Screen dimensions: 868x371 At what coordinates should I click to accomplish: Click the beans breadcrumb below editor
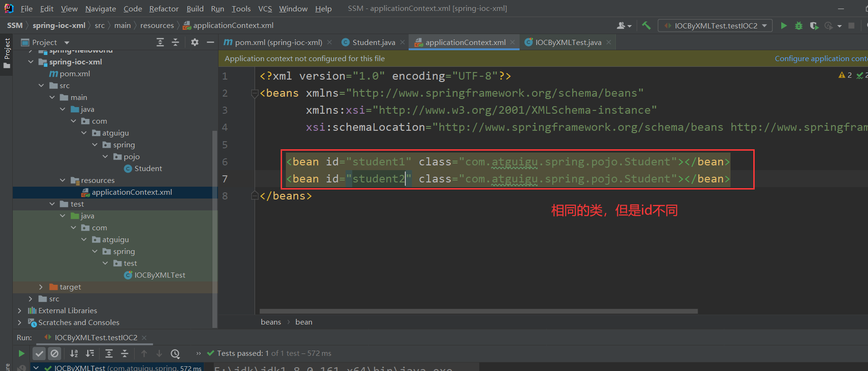pos(271,322)
